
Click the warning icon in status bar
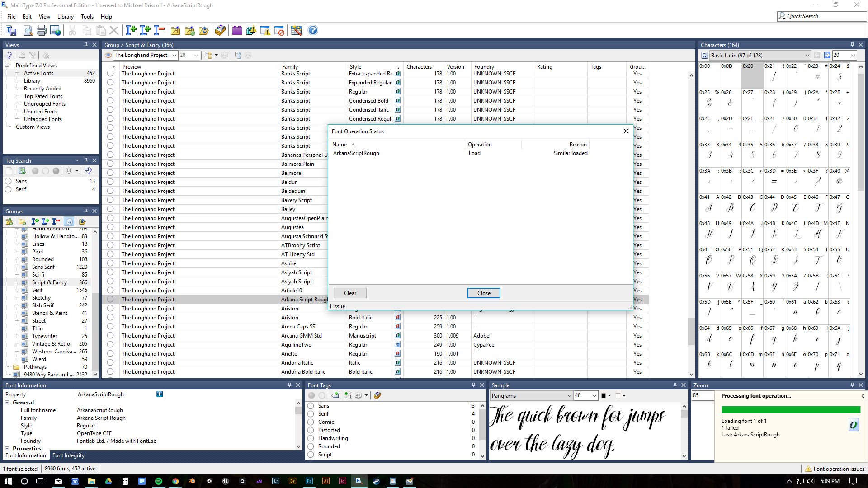point(808,469)
